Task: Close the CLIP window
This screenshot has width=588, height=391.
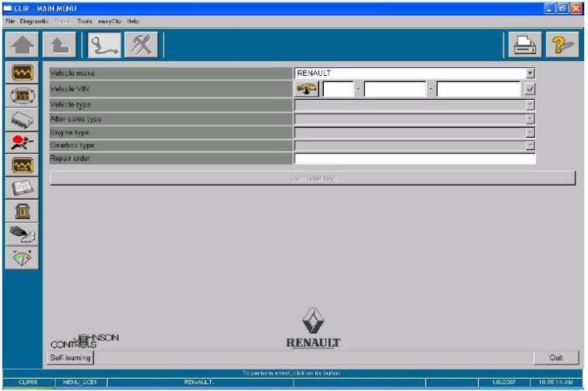Action: 576,9
